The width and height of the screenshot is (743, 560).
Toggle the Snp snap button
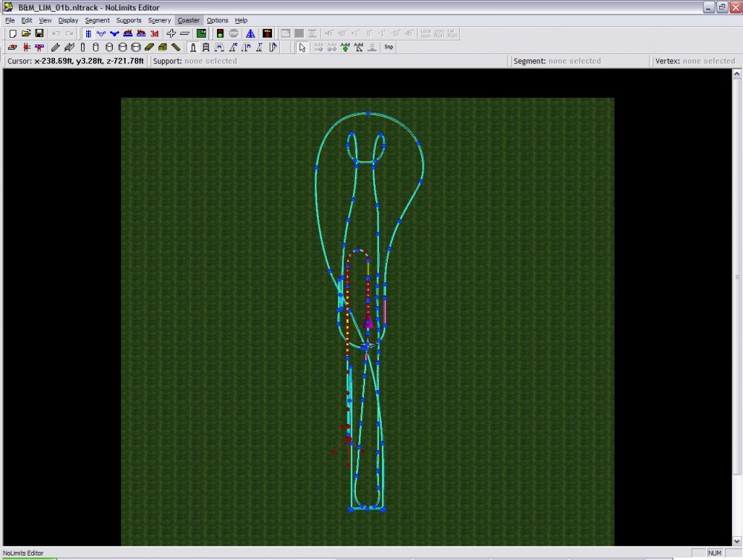389,47
